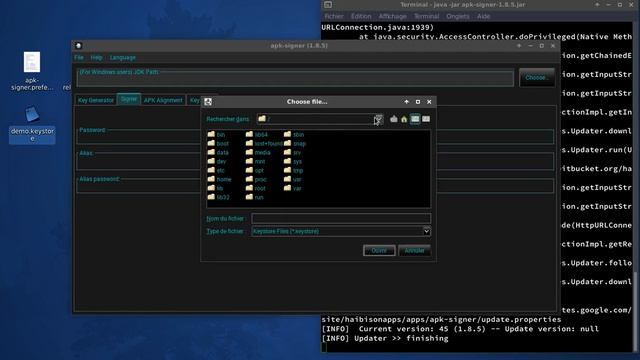Select the lost+found folder

(x=264, y=143)
